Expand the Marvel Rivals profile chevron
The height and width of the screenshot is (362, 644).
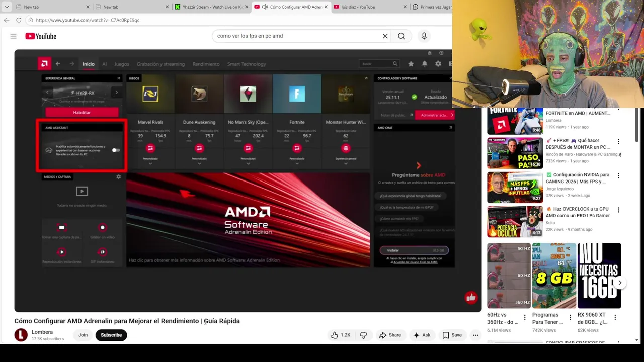[x=150, y=163]
